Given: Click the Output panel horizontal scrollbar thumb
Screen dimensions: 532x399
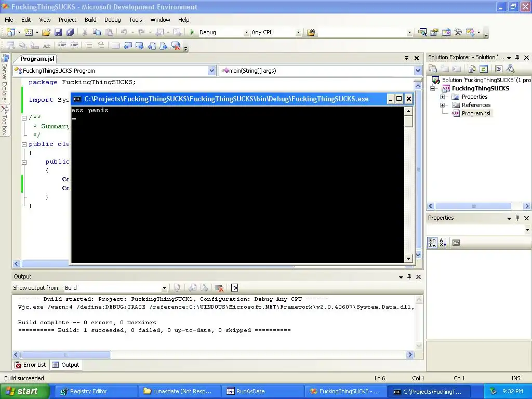Looking at the screenshot, I should 65,355.
